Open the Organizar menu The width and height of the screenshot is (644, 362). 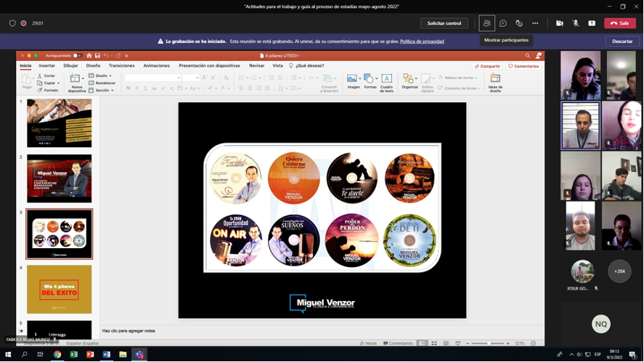(x=409, y=83)
